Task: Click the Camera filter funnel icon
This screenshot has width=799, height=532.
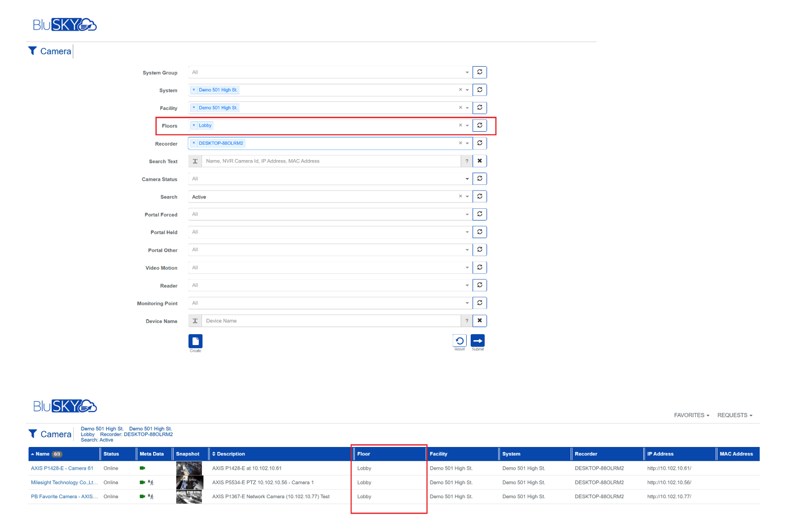Action: coord(33,50)
